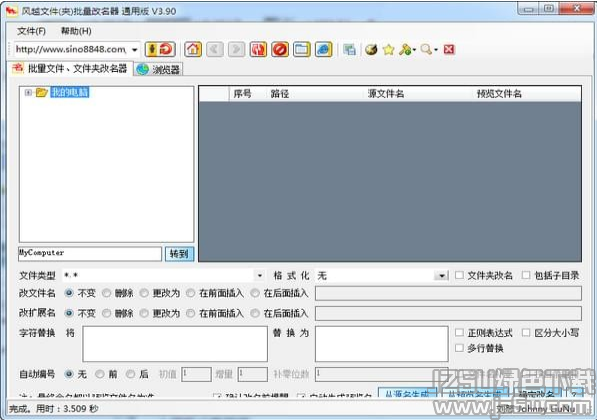Click the red stop icon in toolbar
This screenshot has width=597, height=420.
coord(280,50)
